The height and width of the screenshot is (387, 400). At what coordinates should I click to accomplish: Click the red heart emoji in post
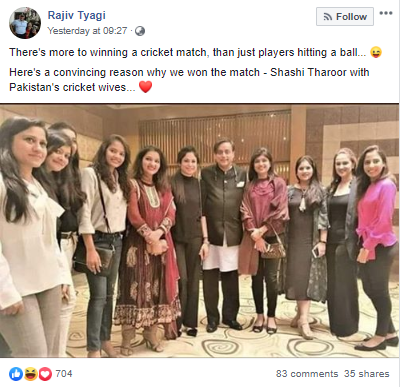(x=145, y=87)
